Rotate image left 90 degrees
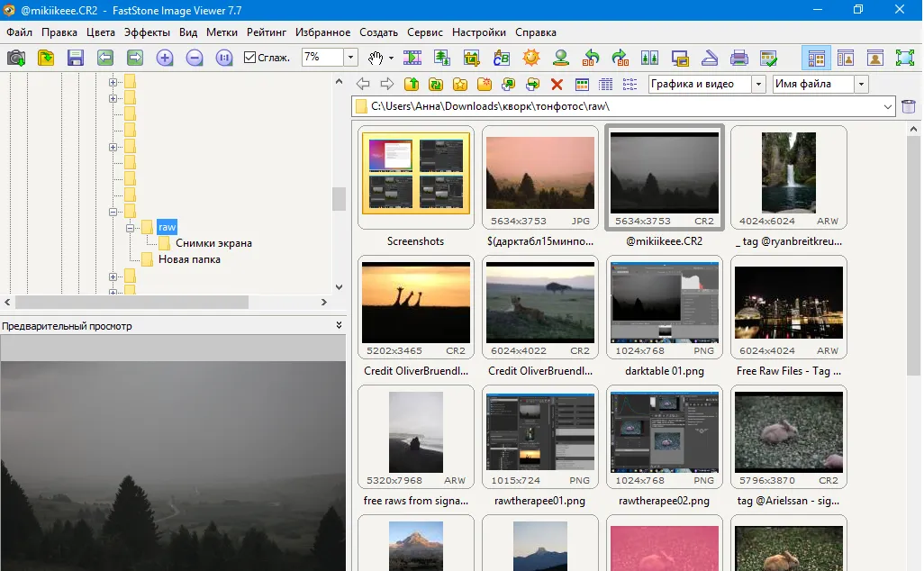Viewport: 924px width, 571px height. [591, 58]
